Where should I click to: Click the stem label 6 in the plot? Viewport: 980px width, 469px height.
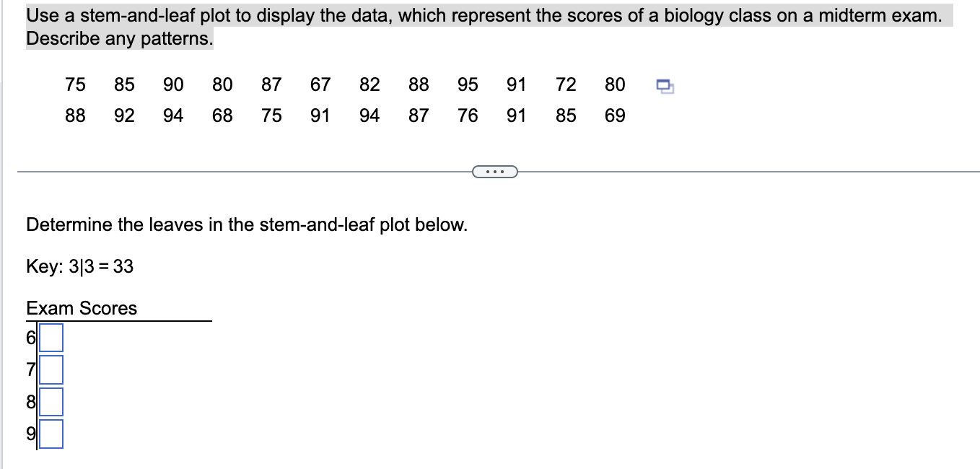coord(31,337)
